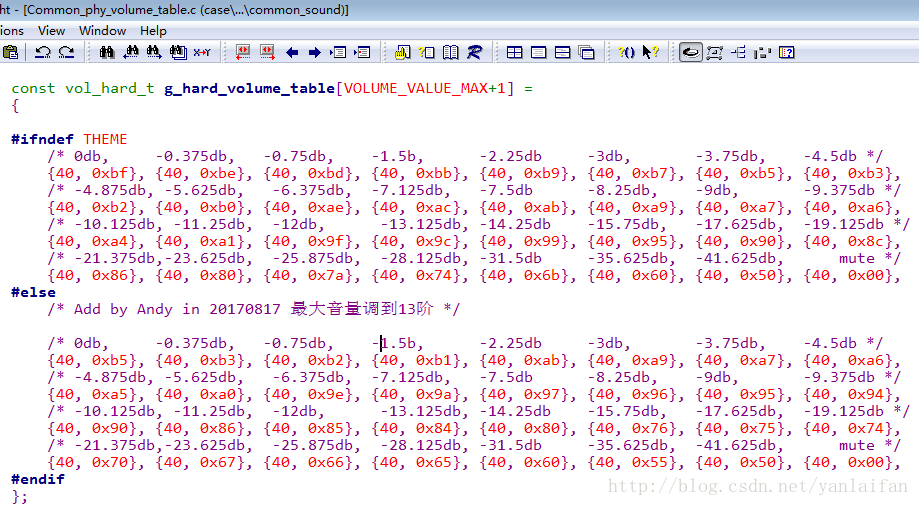Go to next link red-arrow icon
This screenshot has height=506, width=919.
[267, 52]
